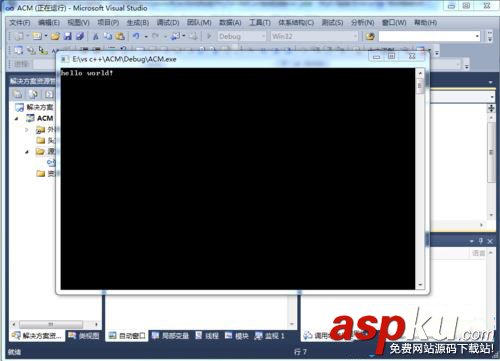Image resolution: width=500 pixels, height=361 pixels.
Task: Open the 视图(V) menu
Action: pyautogui.click(x=78, y=23)
